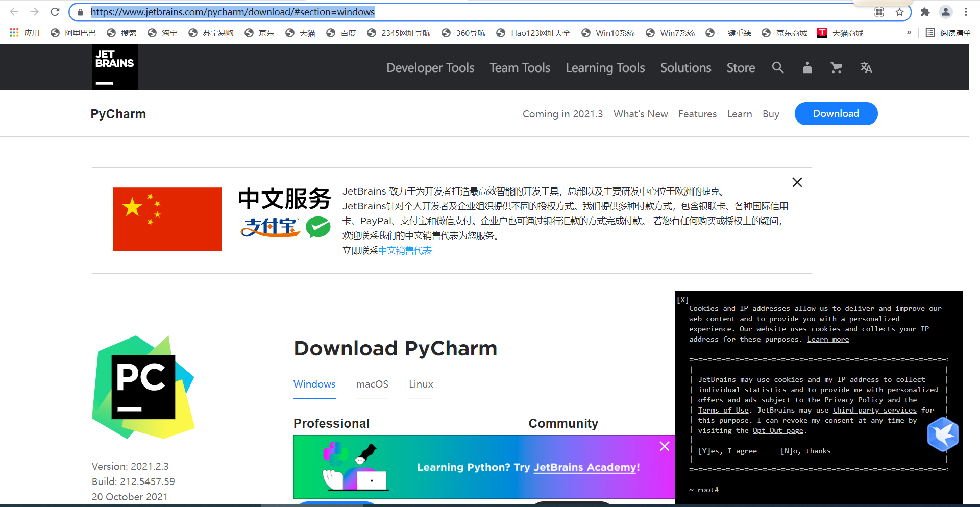
Task: Click the site search magnifier icon
Action: coord(778,67)
